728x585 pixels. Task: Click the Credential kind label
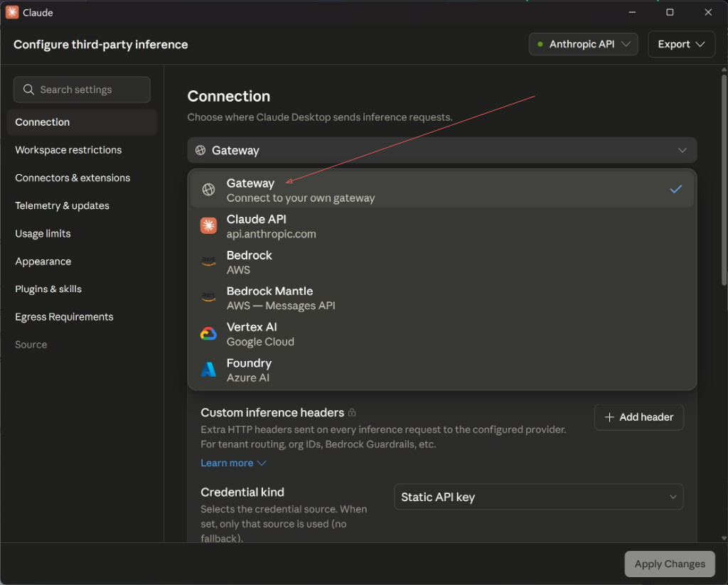point(242,492)
